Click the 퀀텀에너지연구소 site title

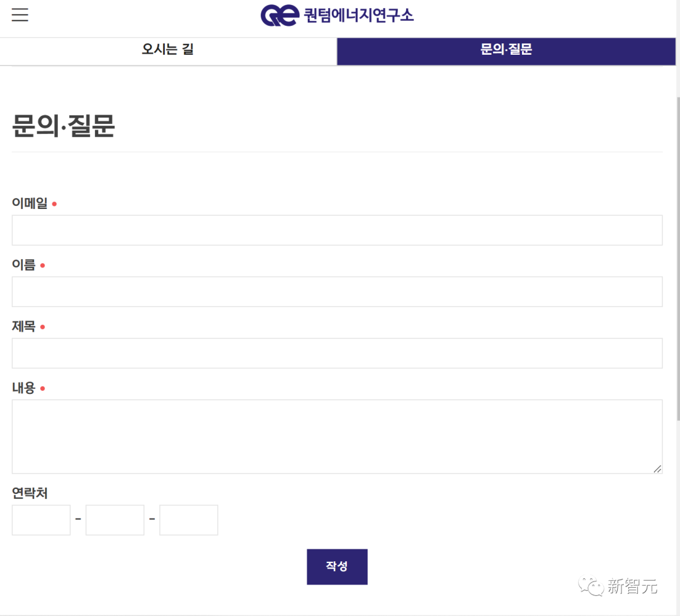359,15
